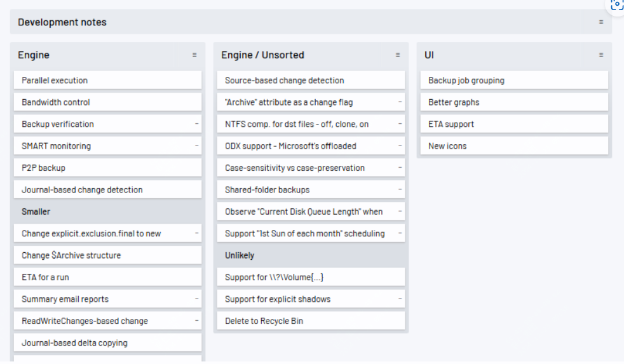Click the screenshot capture icon in top-right corner

[x=616, y=5]
